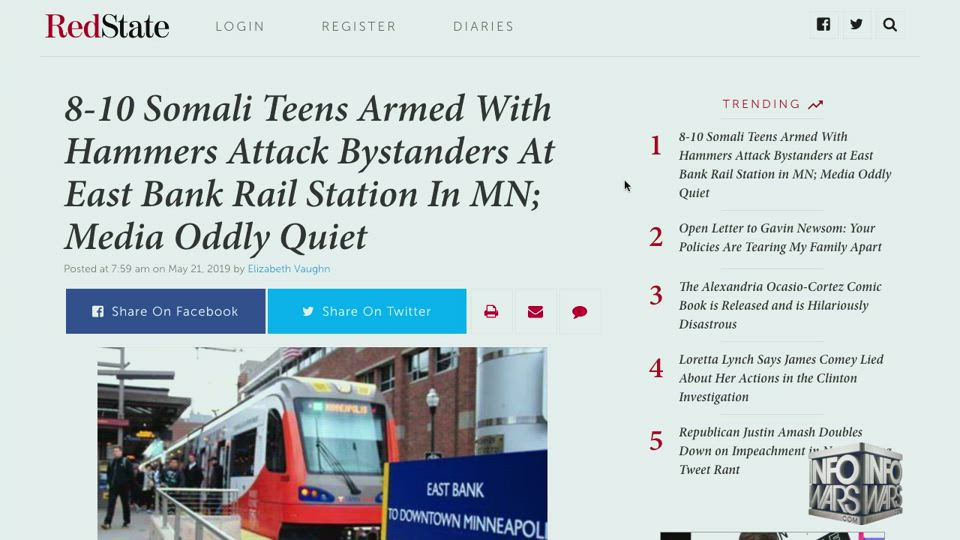Open the search magnifier icon
This screenshot has width=960, height=540.
coord(890,24)
